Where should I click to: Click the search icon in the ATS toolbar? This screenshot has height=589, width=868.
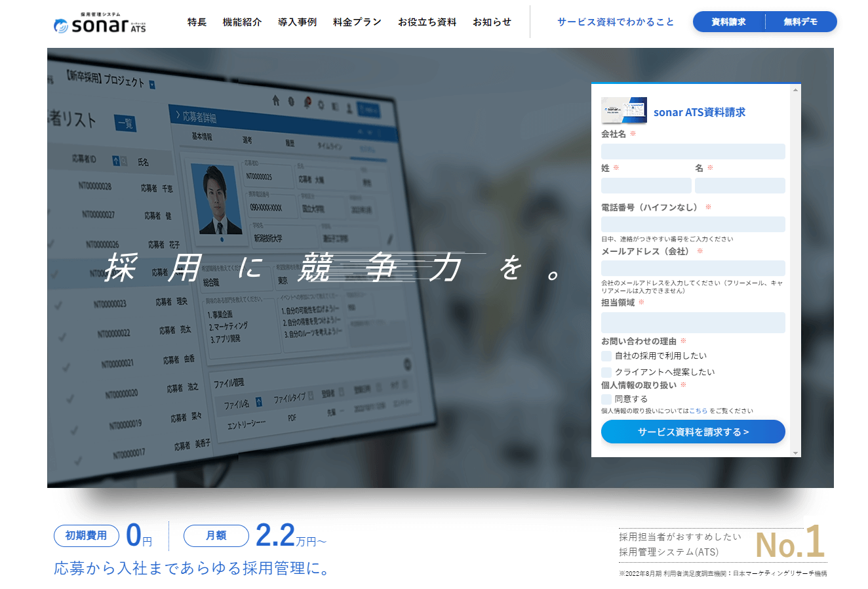[321, 105]
